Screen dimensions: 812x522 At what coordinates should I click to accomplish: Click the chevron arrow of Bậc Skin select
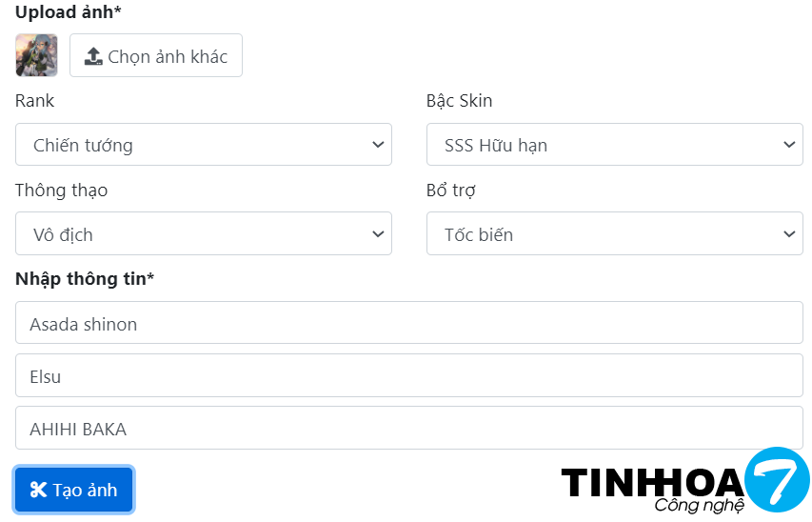pyautogui.click(x=789, y=145)
